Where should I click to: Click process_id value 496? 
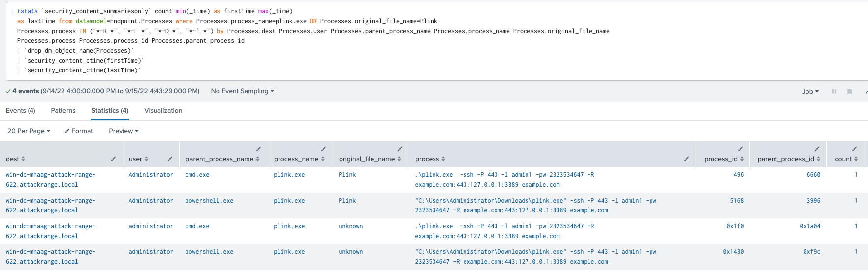739,175
